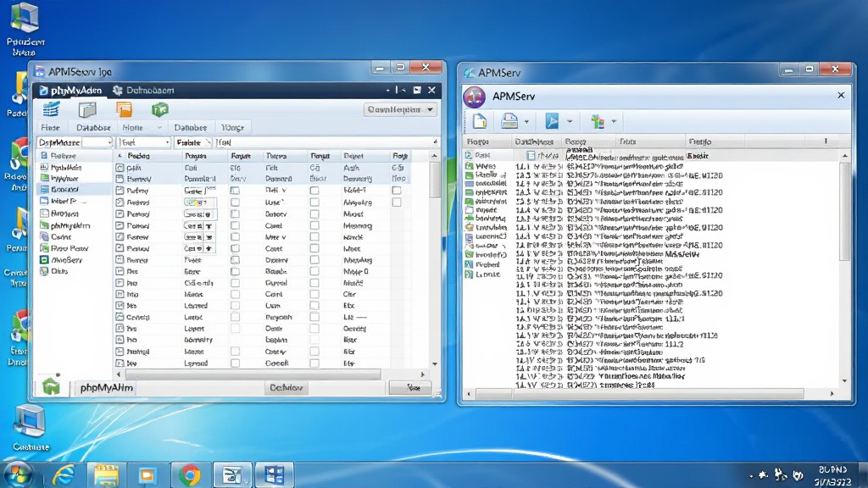Viewport: 868px width, 488px height.
Task: Select 'OlneBerv' in the phpMyAdmin sidebar
Action: pos(66,259)
